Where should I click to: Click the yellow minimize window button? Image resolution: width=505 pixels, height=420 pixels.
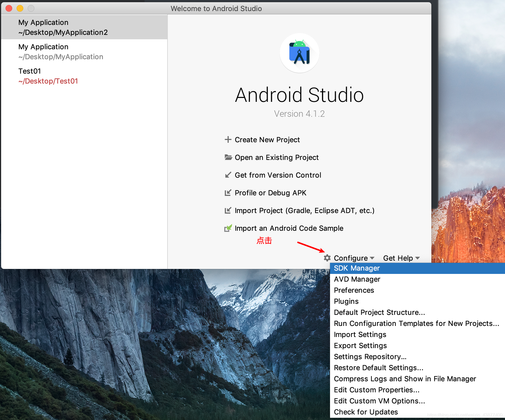20,8
